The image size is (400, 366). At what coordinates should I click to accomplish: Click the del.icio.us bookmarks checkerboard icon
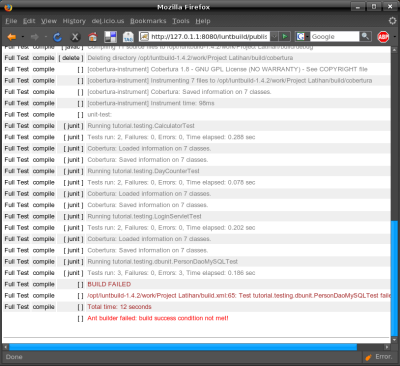pos(110,37)
